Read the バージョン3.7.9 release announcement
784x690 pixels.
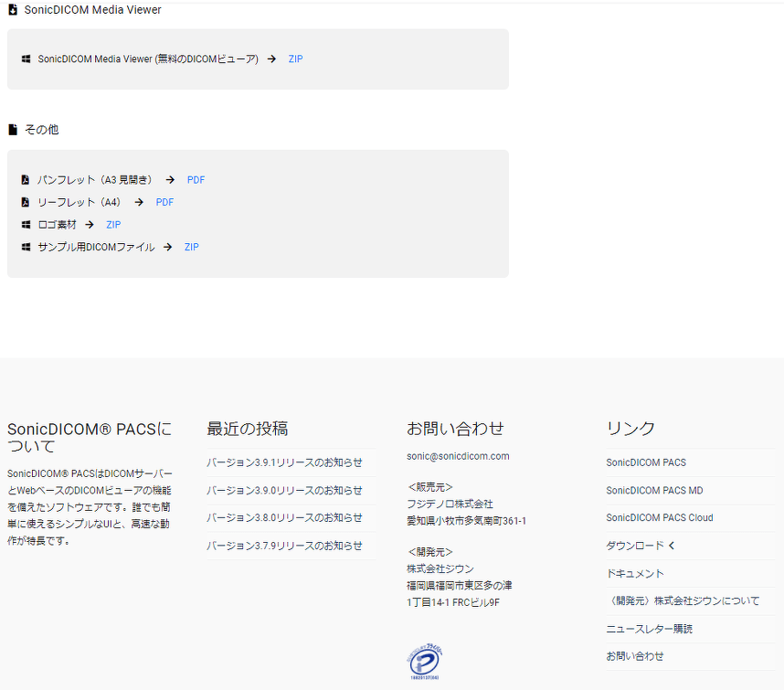point(284,546)
